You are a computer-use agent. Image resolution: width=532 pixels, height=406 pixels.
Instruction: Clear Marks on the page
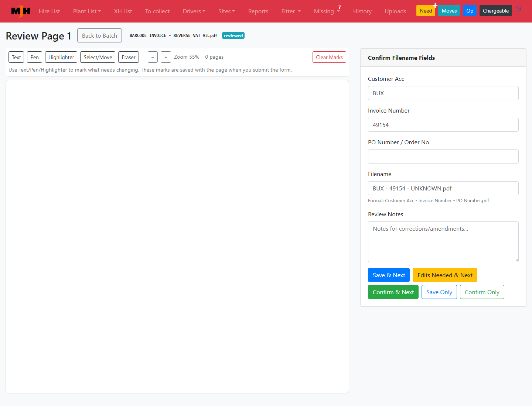click(329, 57)
